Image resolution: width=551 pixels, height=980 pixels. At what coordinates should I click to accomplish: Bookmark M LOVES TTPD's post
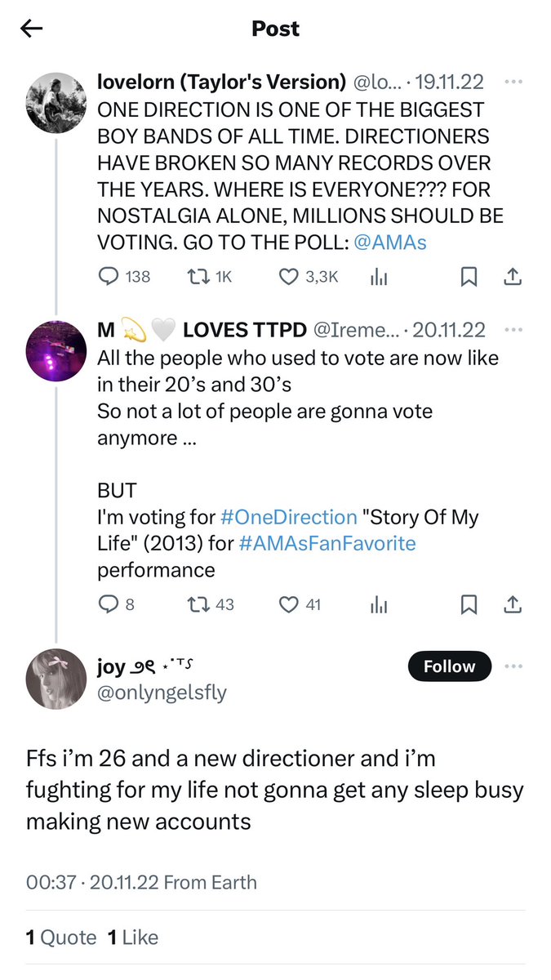coord(469,604)
